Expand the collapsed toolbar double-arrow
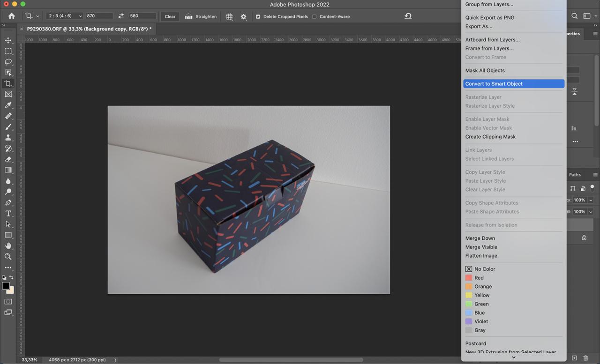 click(4, 25)
